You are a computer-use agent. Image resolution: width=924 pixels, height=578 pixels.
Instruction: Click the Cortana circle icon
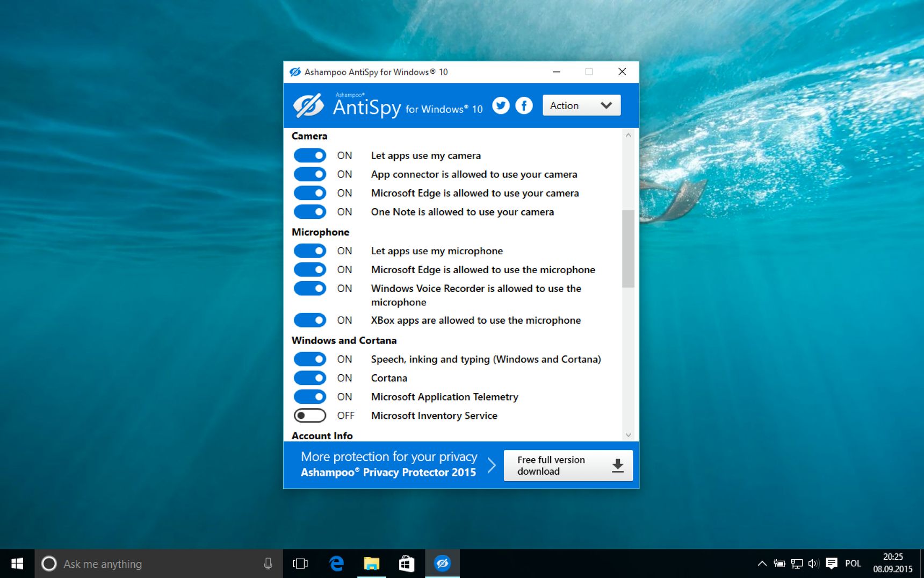[x=49, y=563]
